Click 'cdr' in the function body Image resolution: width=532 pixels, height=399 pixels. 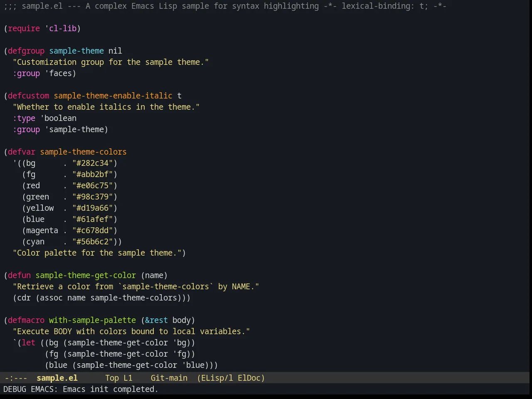tap(24, 298)
